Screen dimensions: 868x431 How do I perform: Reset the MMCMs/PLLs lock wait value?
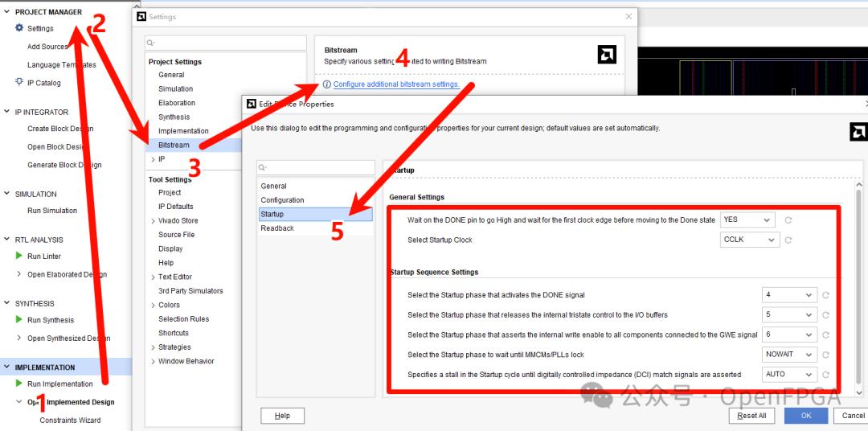click(x=825, y=355)
